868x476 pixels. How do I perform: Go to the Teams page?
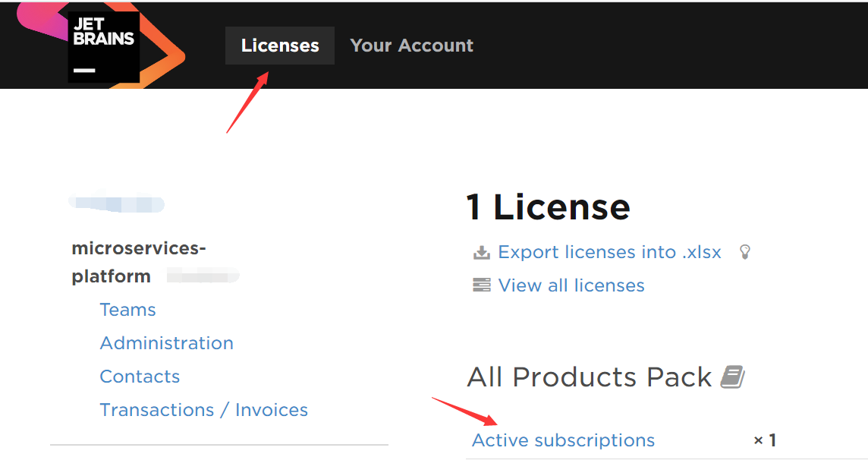tap(127, 310)
